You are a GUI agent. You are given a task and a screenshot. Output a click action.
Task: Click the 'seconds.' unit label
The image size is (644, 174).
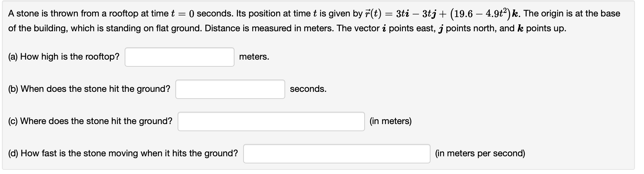tap(308, 89)
